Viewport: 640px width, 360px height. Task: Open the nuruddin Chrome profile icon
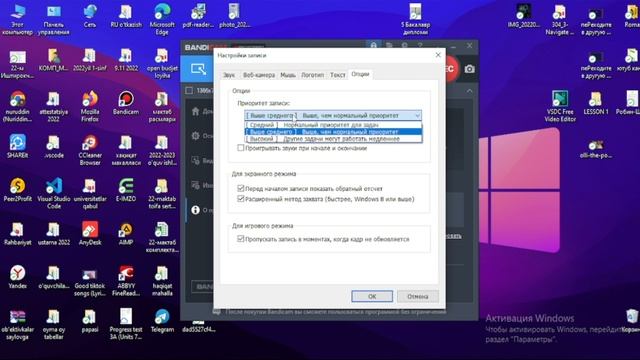click(x=18, y=107)
